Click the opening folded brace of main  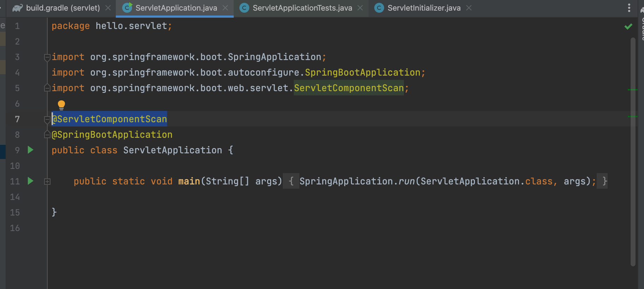pyautogui.click(x=291, y=181)
